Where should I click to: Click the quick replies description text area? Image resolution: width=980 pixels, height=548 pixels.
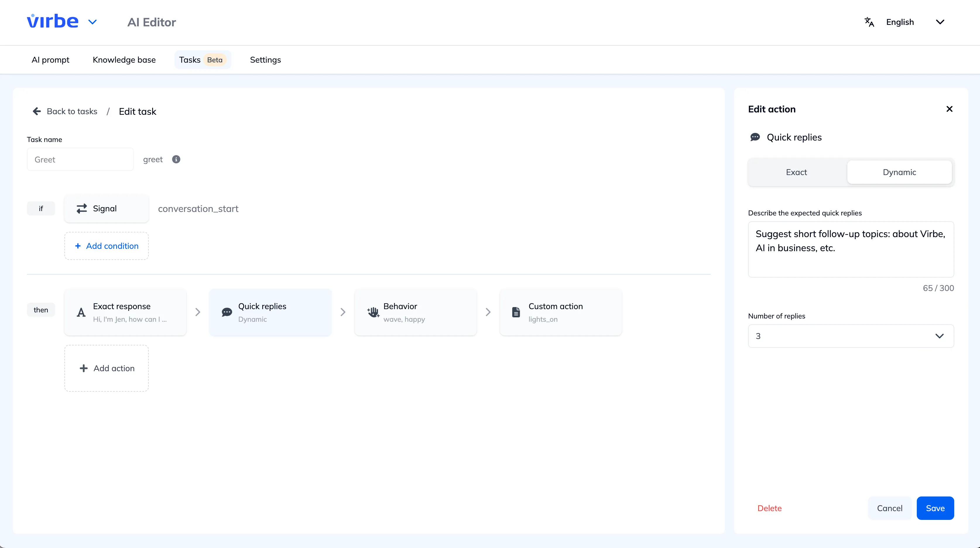tap(851, 249)
